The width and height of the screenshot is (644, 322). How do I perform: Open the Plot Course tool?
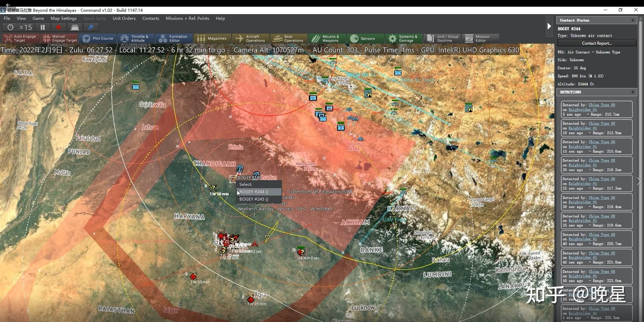tap(98, 39)
